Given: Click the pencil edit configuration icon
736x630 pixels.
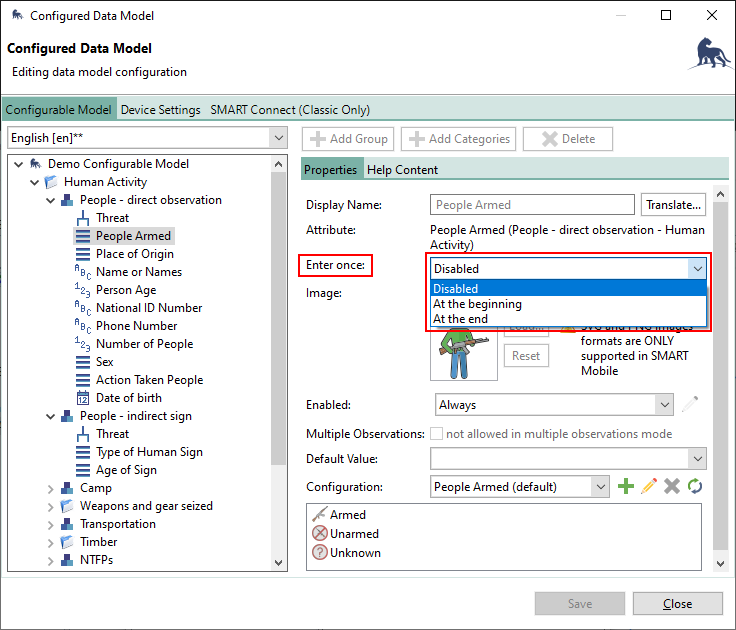Looking at the screenshot, I should pos(649,486).
